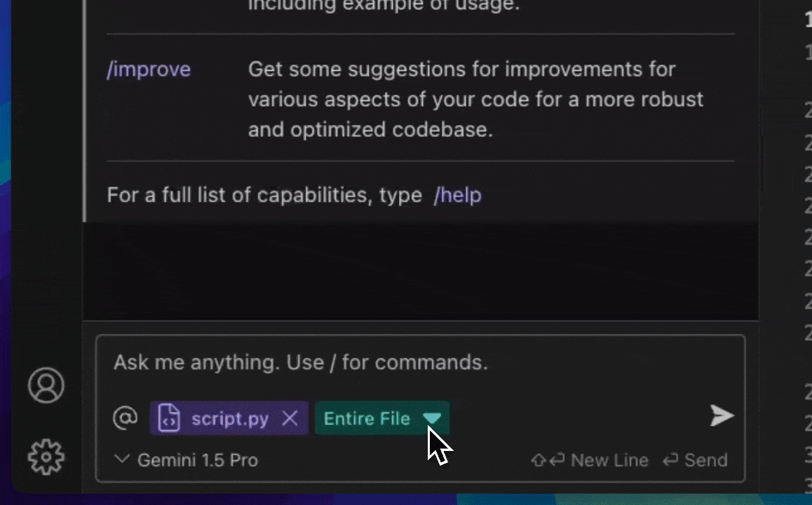812x505 pixels.
Task: Click the /improve command
Action: 149,69
